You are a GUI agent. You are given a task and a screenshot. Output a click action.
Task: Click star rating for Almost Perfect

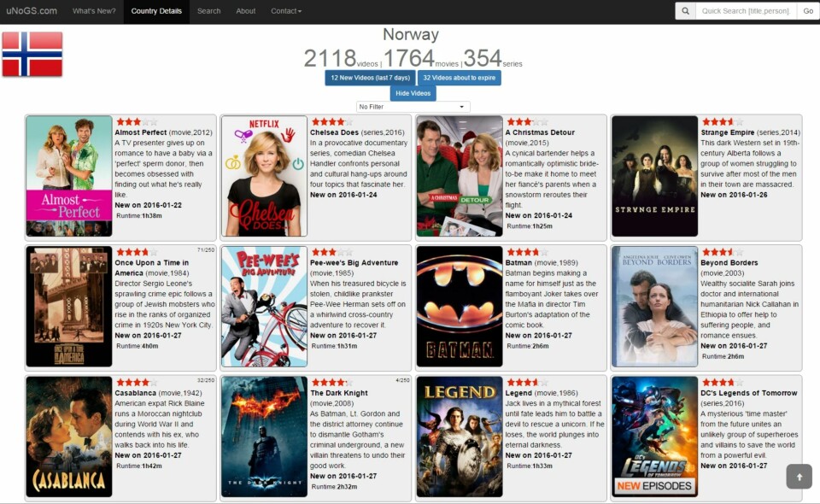tap(137, 122)
